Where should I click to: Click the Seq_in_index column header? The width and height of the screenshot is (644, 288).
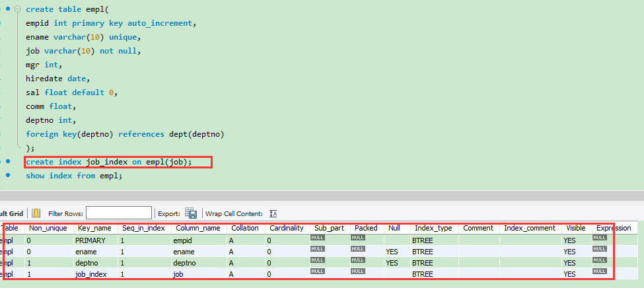click(x=145, y=228)
